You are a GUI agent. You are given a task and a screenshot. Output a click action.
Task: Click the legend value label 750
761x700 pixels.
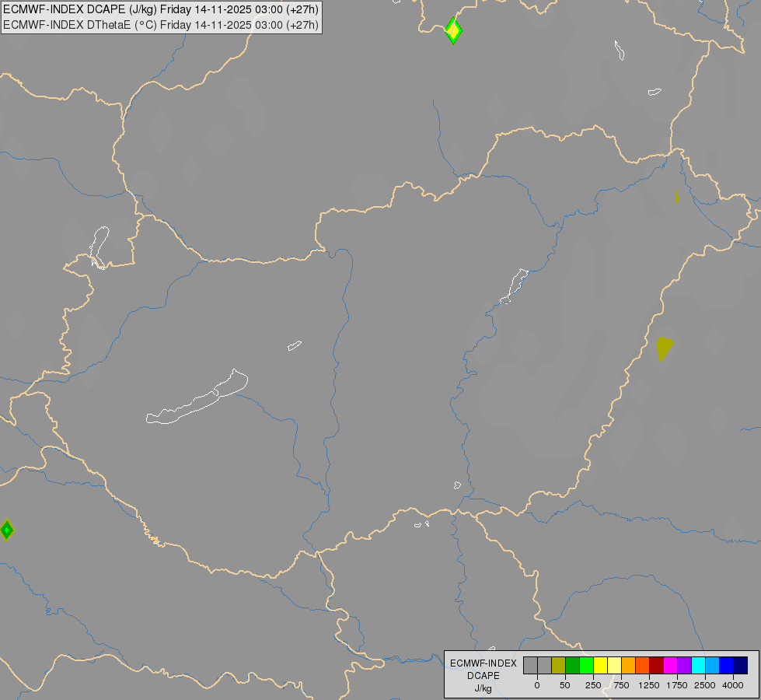tap(621, 685)
